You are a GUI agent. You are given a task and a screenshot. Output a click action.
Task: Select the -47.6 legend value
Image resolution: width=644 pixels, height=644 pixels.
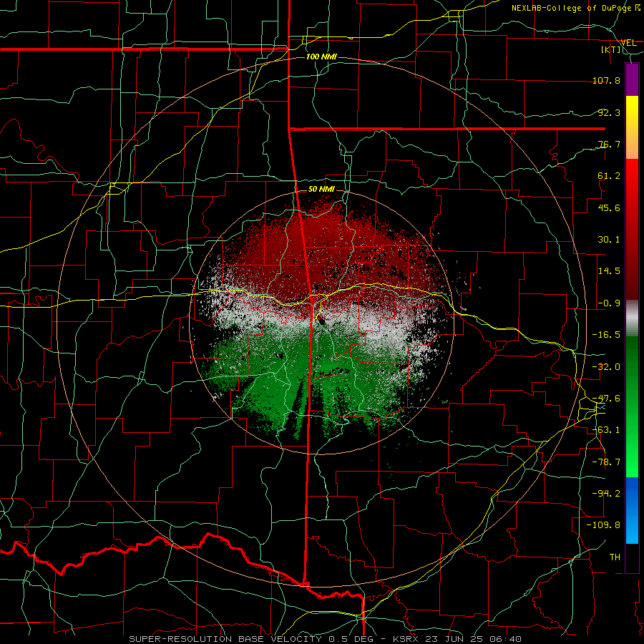[606, 399]
